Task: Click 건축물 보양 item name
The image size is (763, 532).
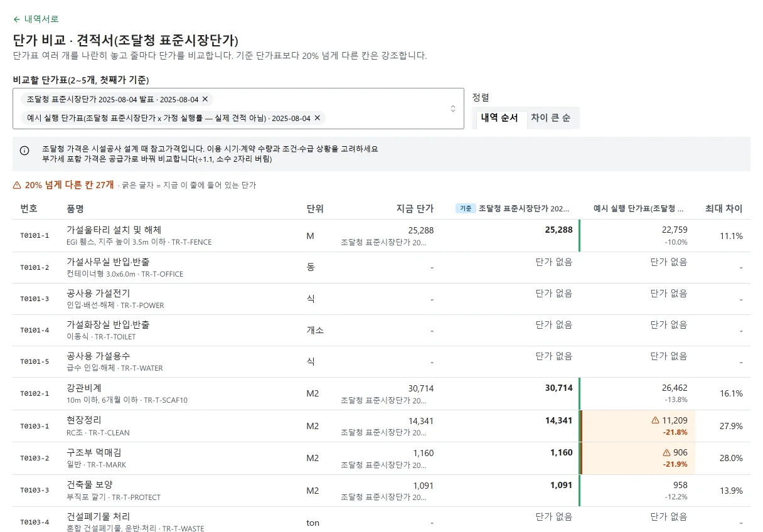Action: coord(90,484)
